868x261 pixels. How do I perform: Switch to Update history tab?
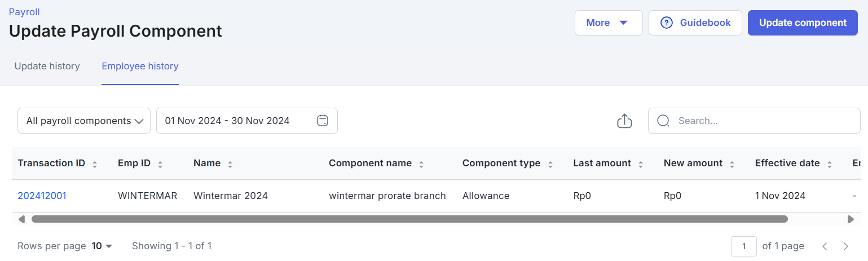[x=47, y=67]
